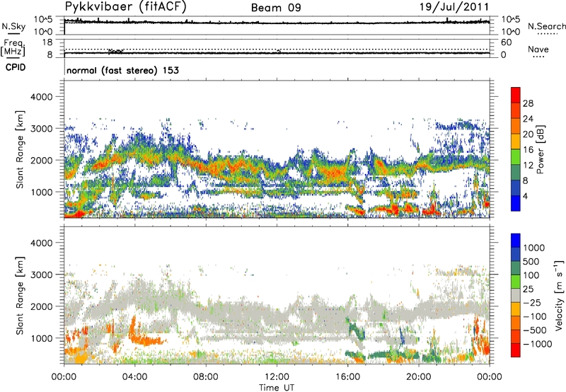The height and width of the screenshot is (392, 566).
Task: Click the gray swatch of Velocity colorbar
Action: point(516,296)
